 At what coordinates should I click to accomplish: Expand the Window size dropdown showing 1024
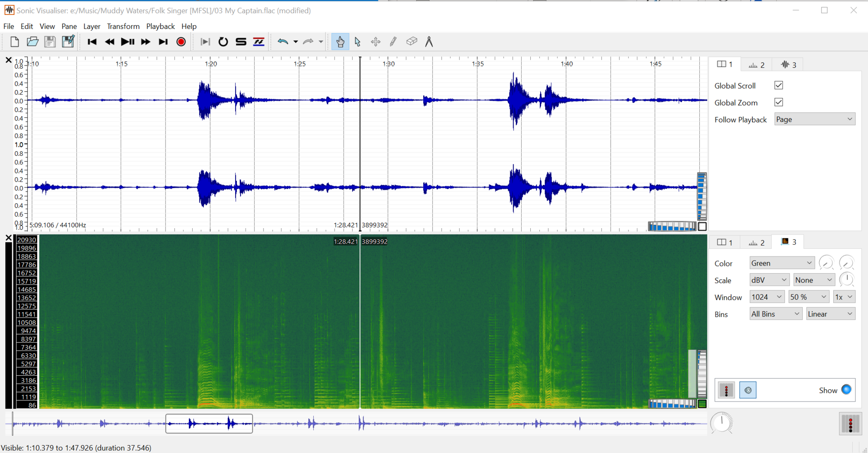767,297
